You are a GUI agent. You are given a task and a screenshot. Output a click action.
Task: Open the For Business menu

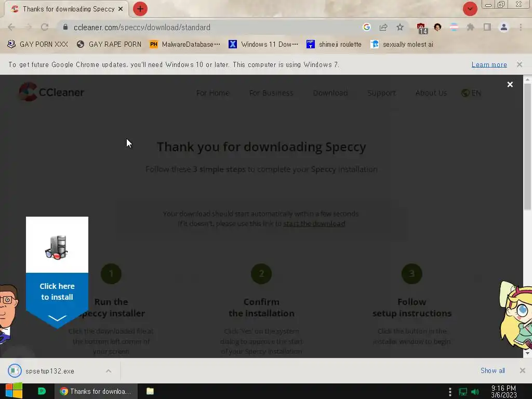pyautogui.click(x=271, y=93)
